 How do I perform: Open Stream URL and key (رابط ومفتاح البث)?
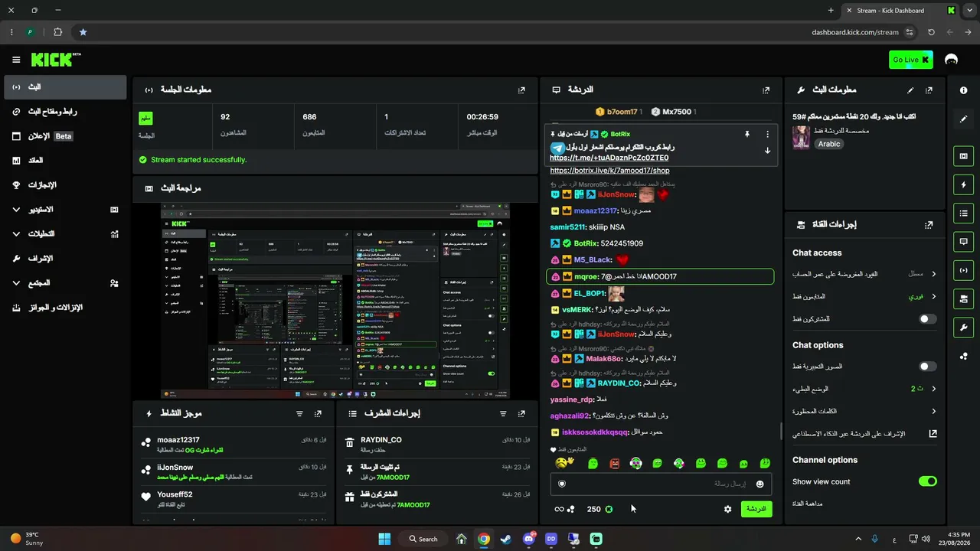65,112
